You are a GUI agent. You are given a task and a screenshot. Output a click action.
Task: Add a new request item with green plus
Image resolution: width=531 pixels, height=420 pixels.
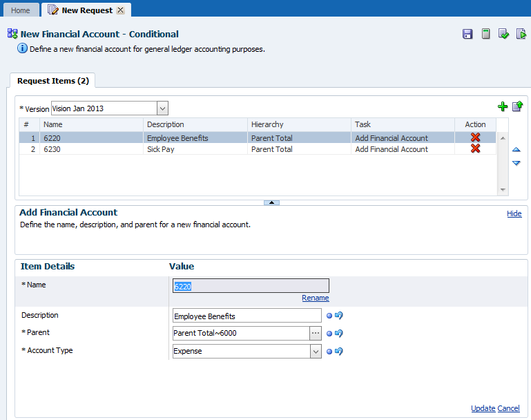502,106
